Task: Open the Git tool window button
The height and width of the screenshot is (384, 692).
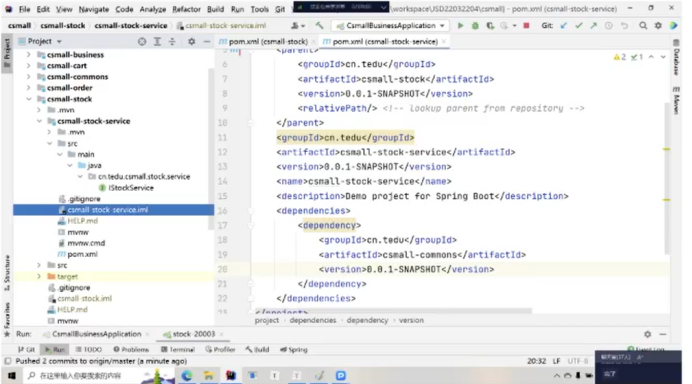Action: pyautogui.click(x=26, y=350)
